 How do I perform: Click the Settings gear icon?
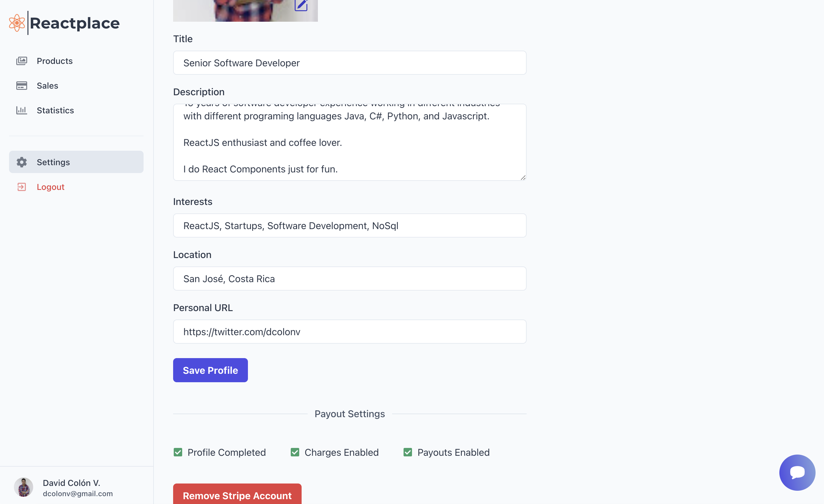click(x=21, y=162)
